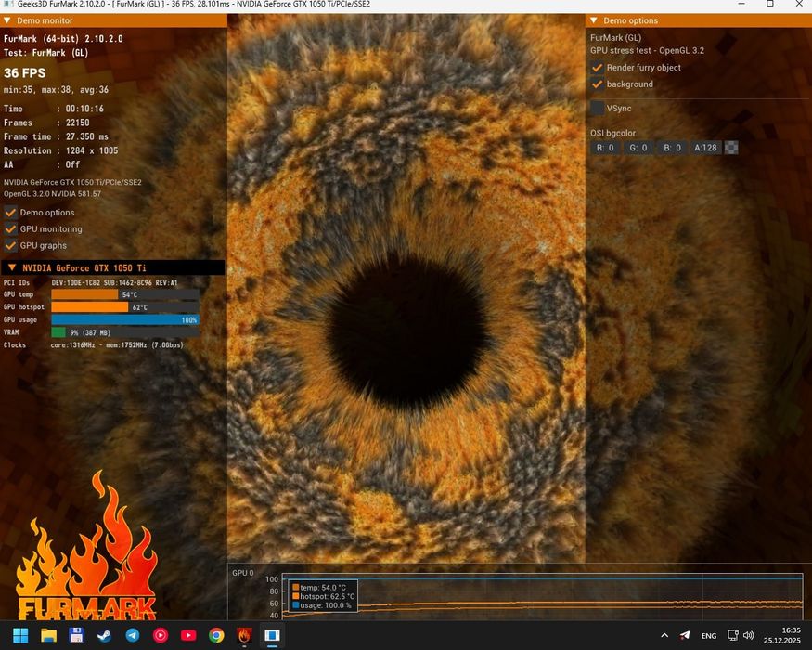Collapse the NVIDIA GeForce GTX 1050 Ti section
812x650 pixels.
pyautogui.click(x=12, y=267)
